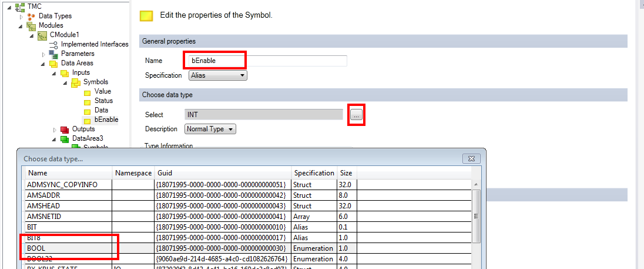The image size is (644, 269).
Task: Click the browse data type ellipsis button
Action: (x=357, y=115)
